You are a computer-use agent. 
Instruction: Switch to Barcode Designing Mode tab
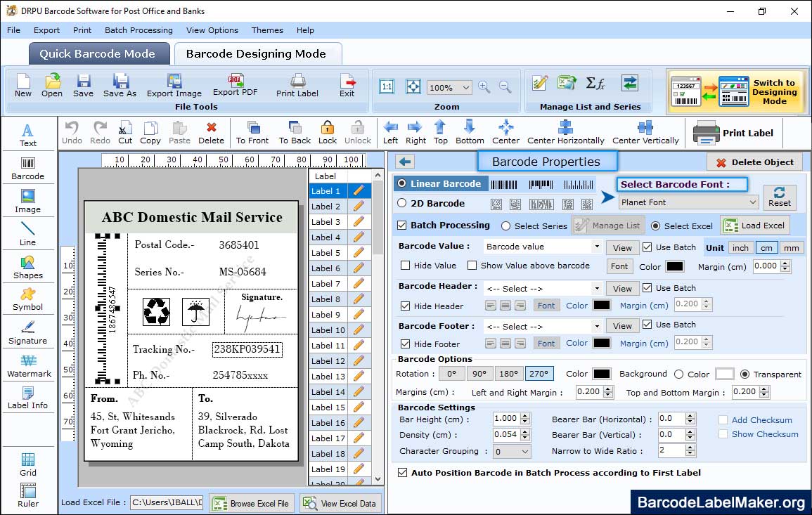(x=257, y=54)
